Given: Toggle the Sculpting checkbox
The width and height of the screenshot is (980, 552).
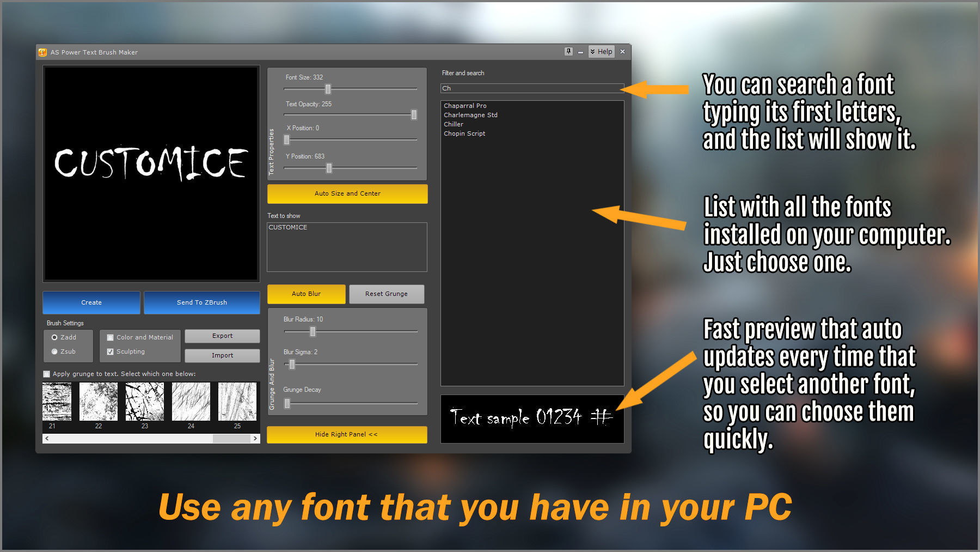Looking at the screenshot, I should [x=111, y=351].
